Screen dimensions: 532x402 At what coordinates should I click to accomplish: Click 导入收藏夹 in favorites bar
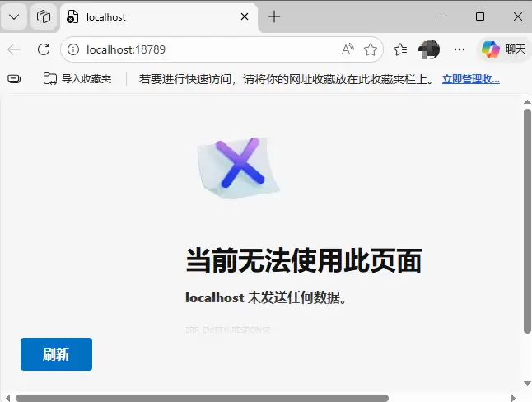click(x=77, y=79)
